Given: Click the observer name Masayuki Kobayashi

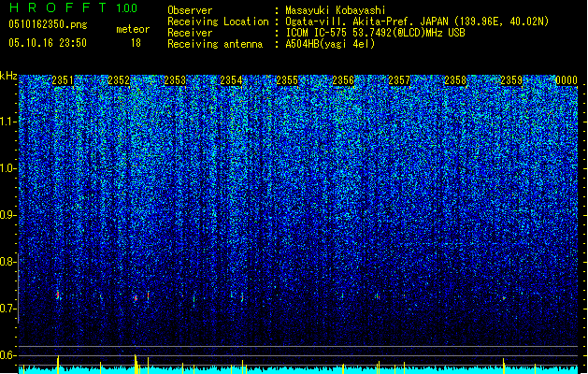Looking at the screenshot, I should 336,10.
